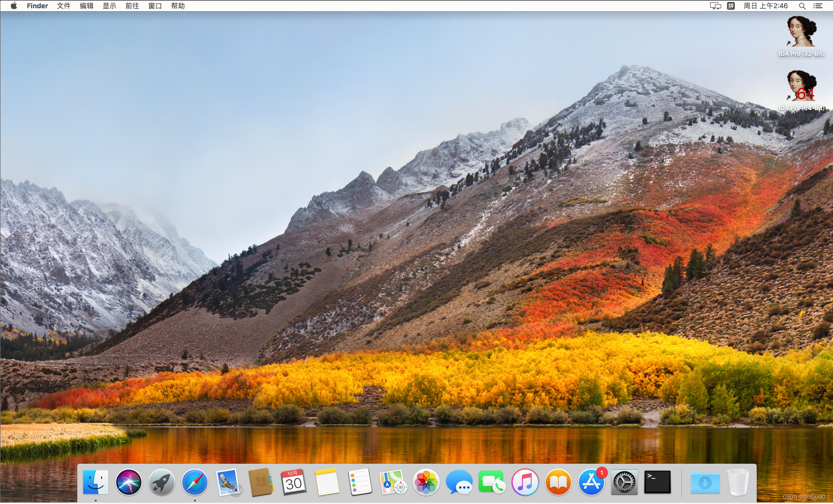
Task: Open the 前往 menu
Action: [132, 6]
